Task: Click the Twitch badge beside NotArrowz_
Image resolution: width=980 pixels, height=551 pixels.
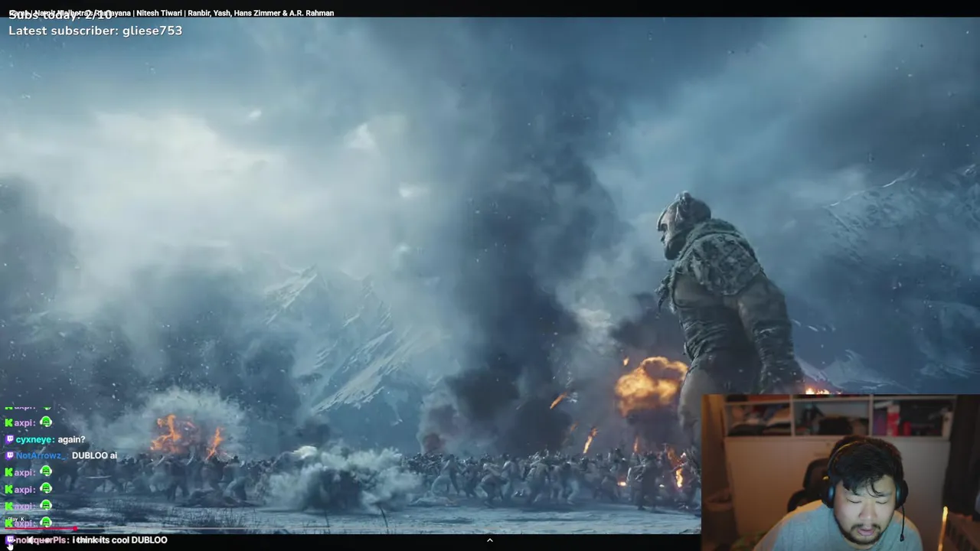Action: coord(9,455)
